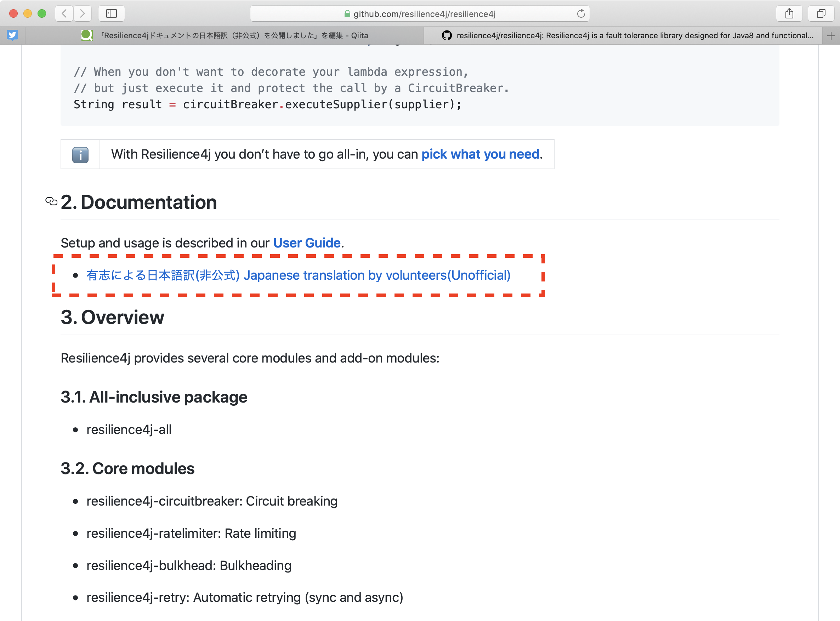This screenshot has width=840, height=621.
Task: Follow the "pick what you need" link
Action: 480,154
